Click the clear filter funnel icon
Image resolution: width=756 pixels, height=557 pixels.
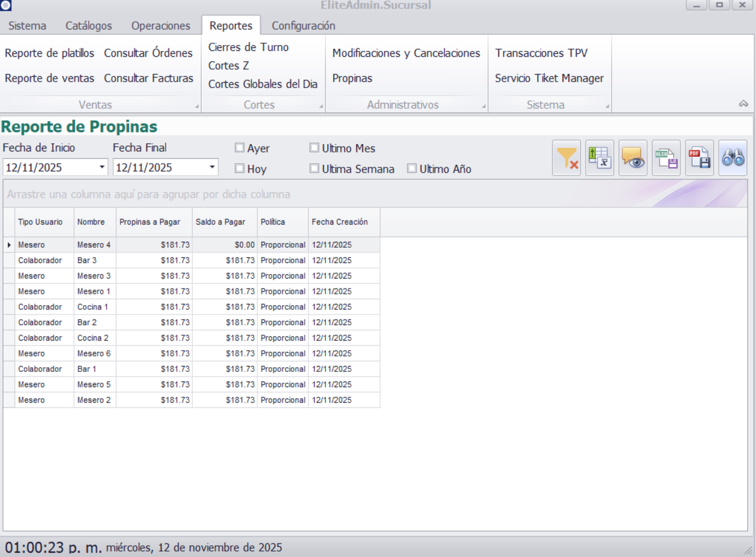coord(566,158)
